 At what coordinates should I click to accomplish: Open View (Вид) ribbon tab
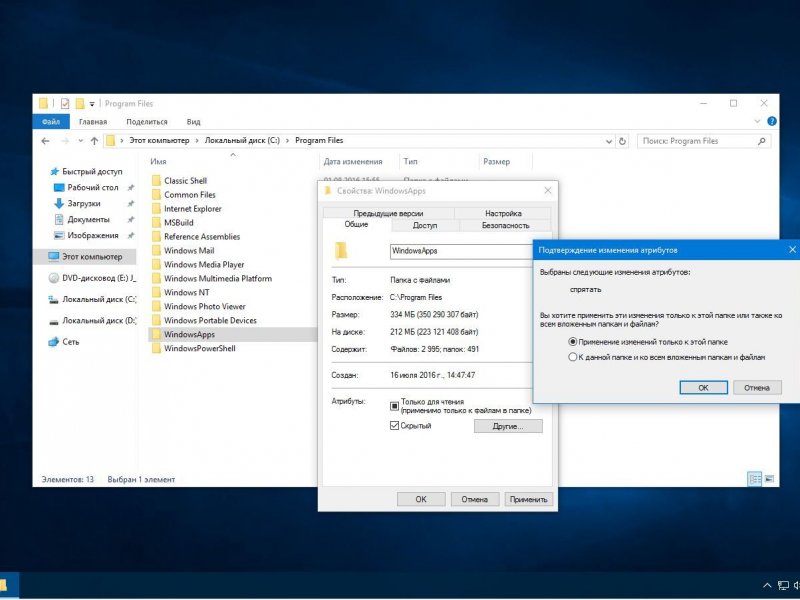coord(193,121)
